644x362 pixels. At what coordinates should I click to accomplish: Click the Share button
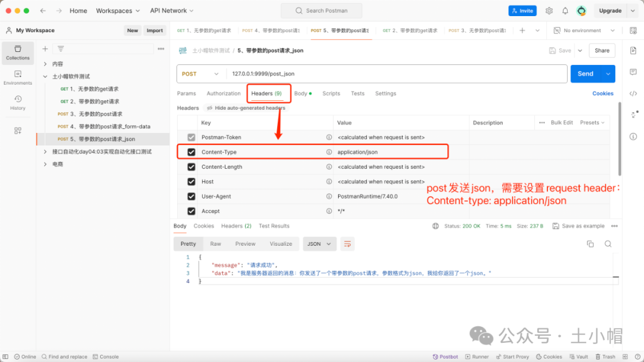pos(602,51)
